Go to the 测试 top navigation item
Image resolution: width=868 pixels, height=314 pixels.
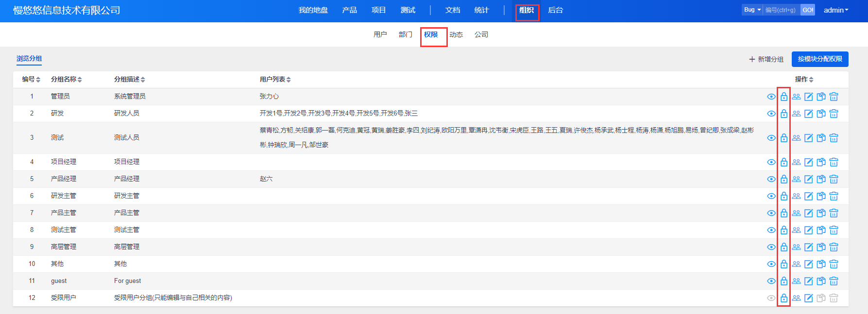pyautogui.click(x=408, y=10)
